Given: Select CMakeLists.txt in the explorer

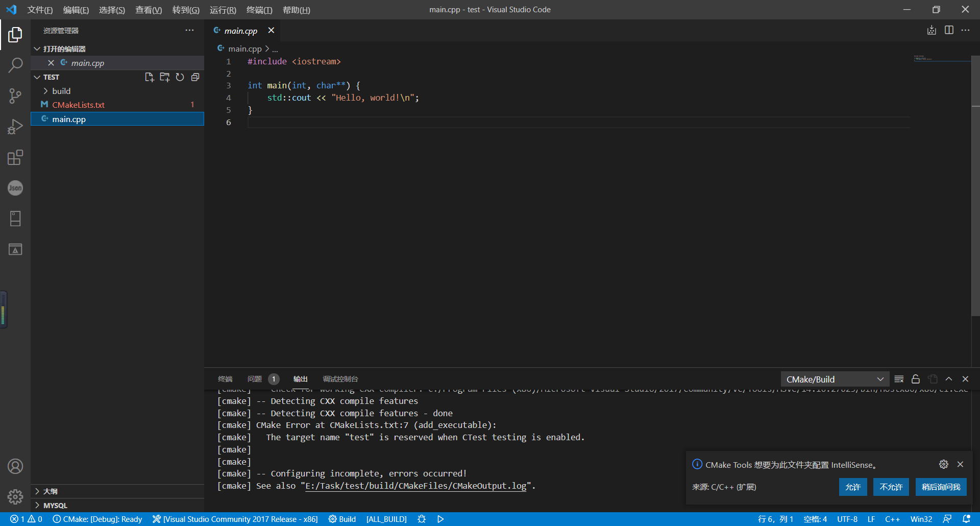Looking at the screenshot, I should [79, 104].
